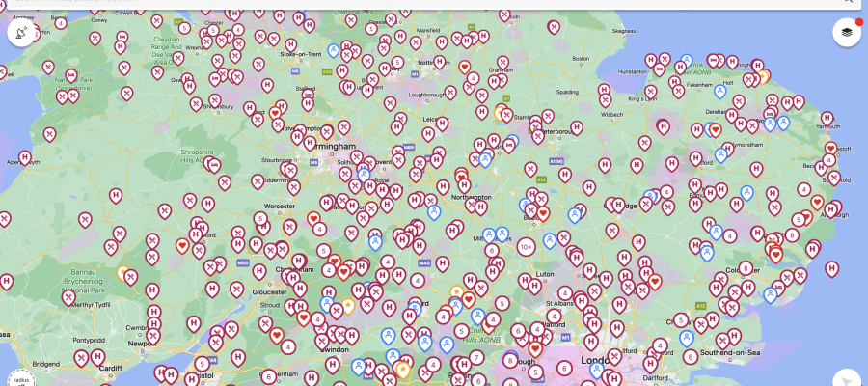Open the map layers button
868x386 pixels.
coord(847,33)
